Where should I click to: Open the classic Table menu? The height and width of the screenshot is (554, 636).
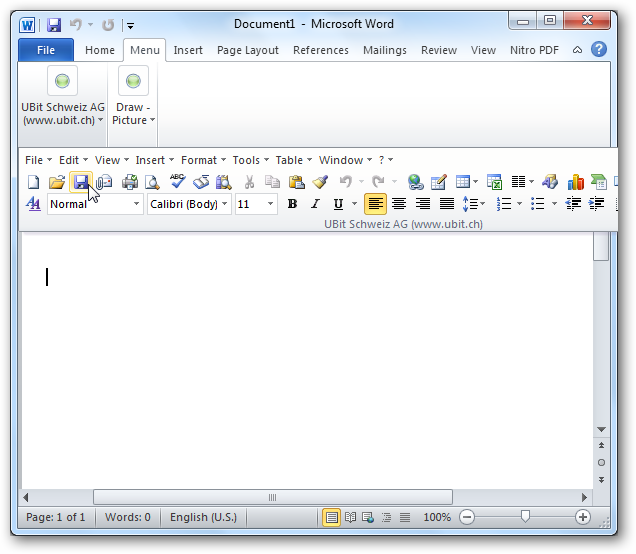(x=294, y=160)
